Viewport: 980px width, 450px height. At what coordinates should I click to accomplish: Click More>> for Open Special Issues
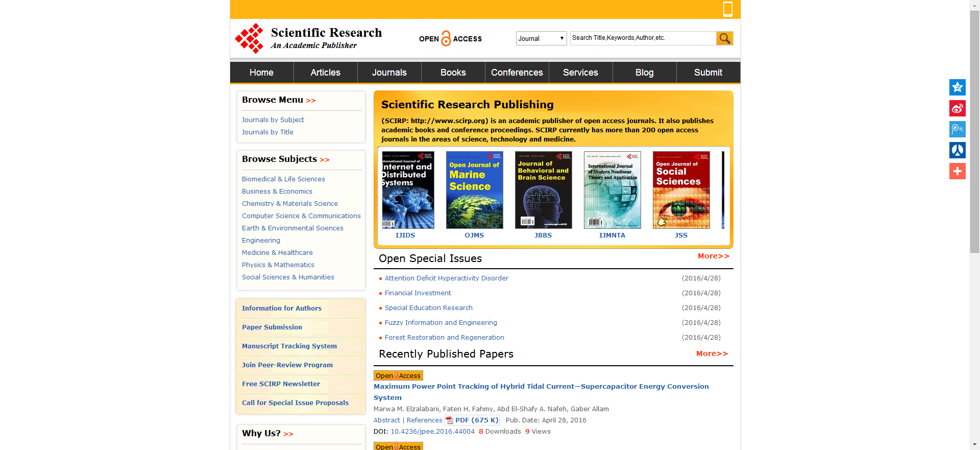click(x=714, y=256)
